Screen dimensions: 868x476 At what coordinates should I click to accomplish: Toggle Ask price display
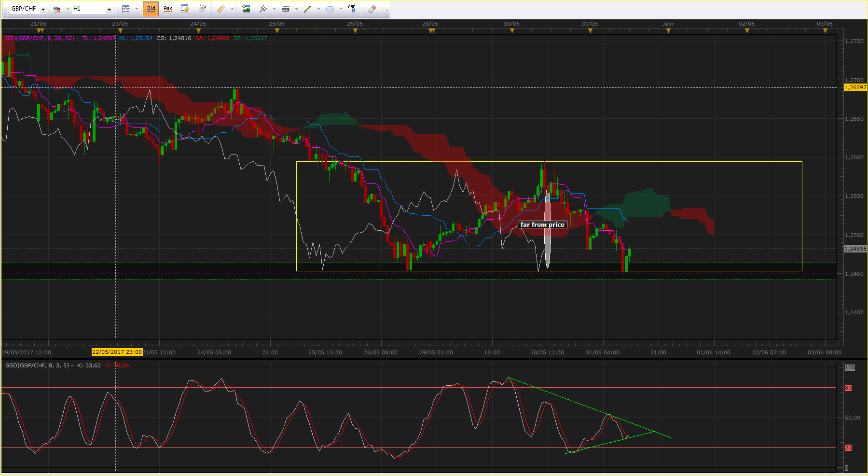[x=168, y=9]
